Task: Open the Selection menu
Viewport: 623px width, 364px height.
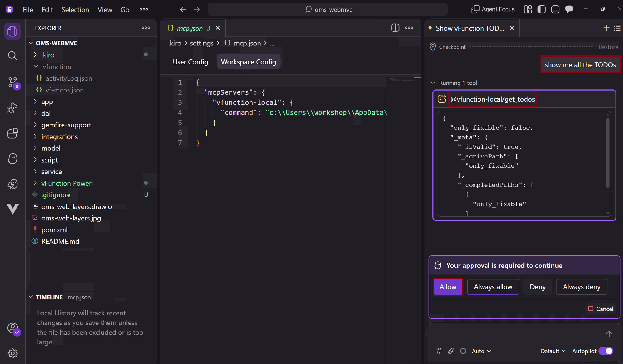Action: 75,9
